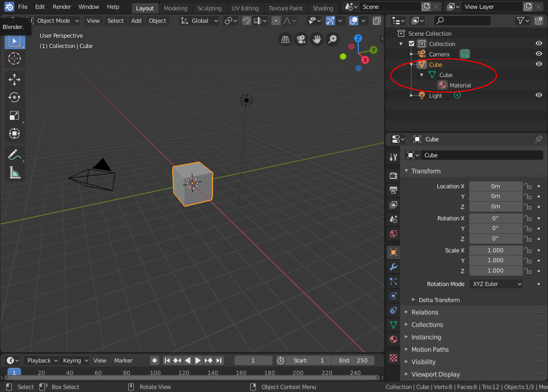
Task: Select the 3D Cursor tool
Action: tap(14, 58)
